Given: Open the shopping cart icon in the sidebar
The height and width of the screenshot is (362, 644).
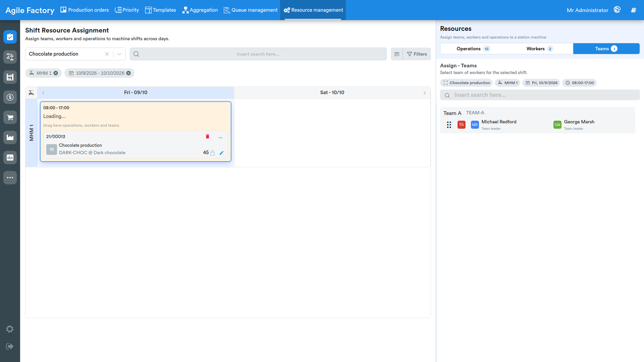Looking at the screenshot, I should coord(10,117).
